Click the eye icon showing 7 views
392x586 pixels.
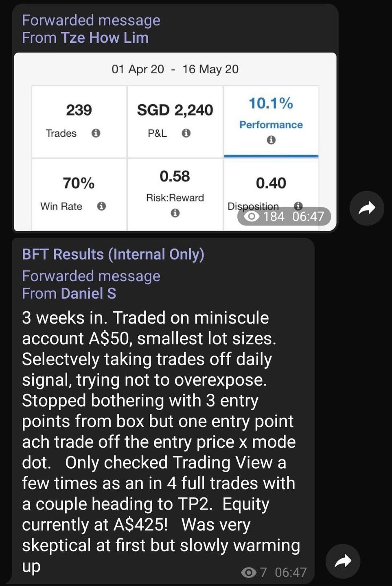click(248, 573)
